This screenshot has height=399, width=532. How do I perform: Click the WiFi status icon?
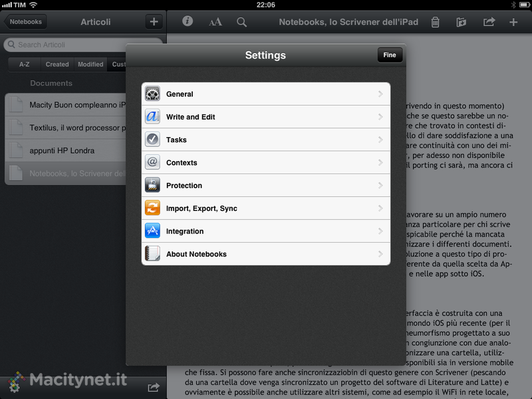click(x=33, y=5)
